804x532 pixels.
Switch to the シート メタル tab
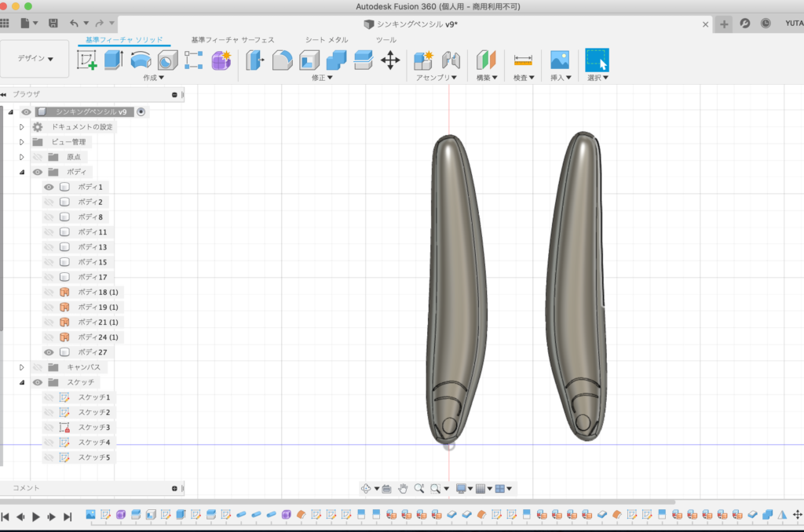click(327, 40)
